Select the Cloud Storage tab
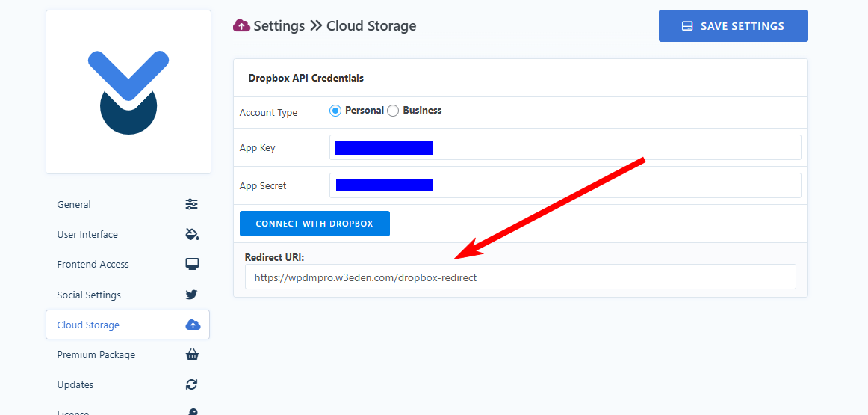This screenshot has width=868, height=415. pyautogui.click(x=128, y=325)
